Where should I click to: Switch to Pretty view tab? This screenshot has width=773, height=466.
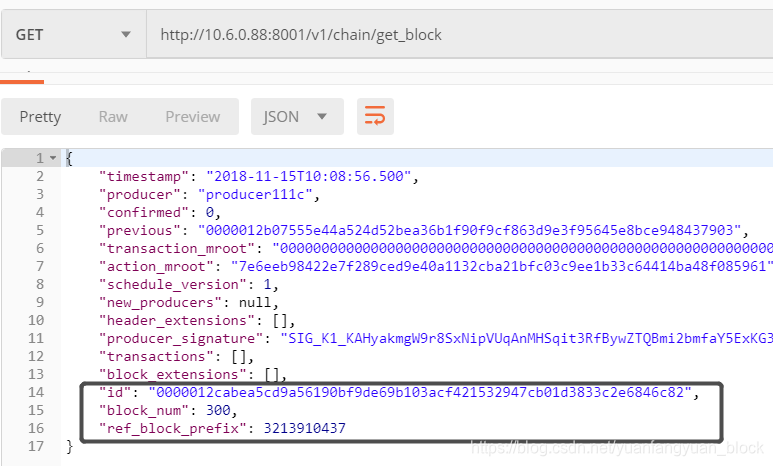click(40, 117)
